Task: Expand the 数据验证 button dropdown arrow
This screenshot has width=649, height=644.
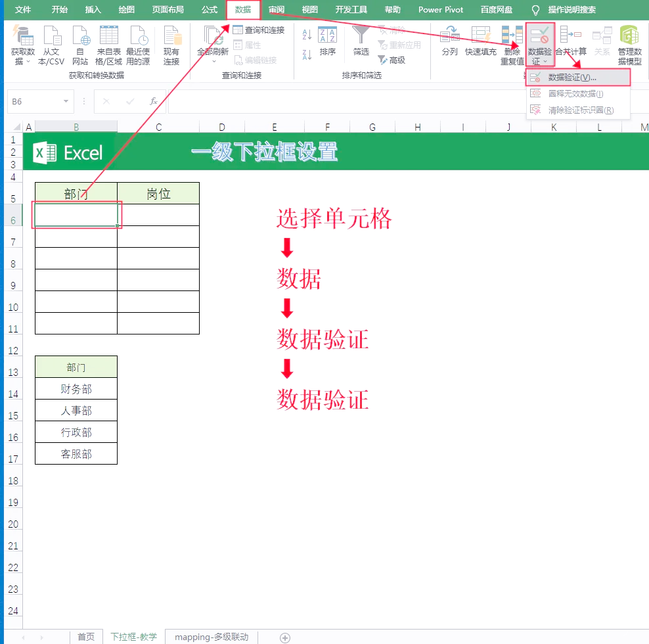Action: 545,62
